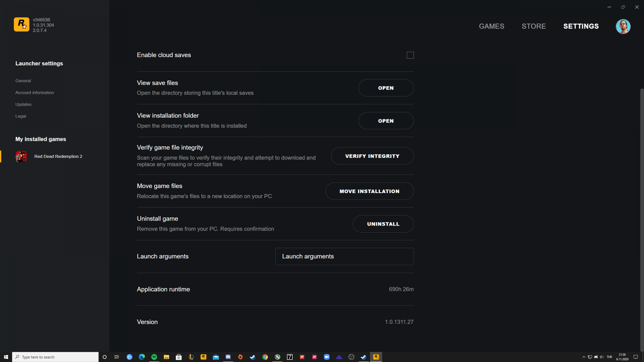Enable cloud saves checkbox
The image size is (644, 362).
pyautogui.click(x=410, y=55)
